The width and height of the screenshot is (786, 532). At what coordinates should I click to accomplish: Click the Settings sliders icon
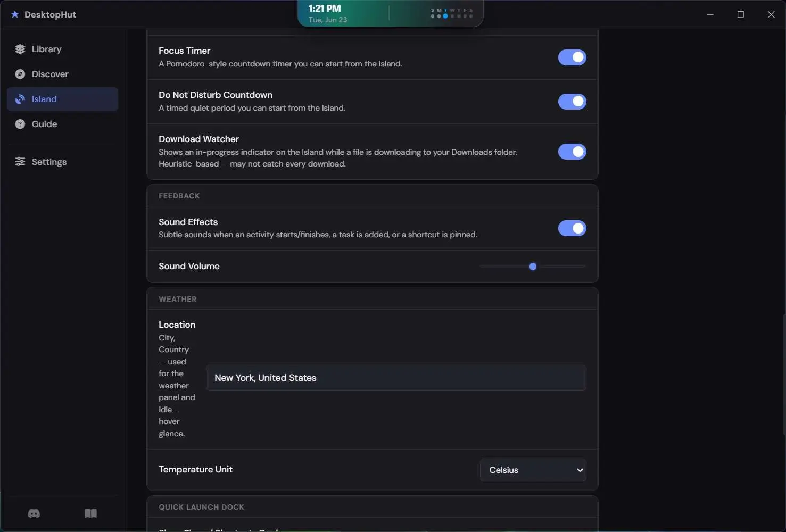click(20, 162)
